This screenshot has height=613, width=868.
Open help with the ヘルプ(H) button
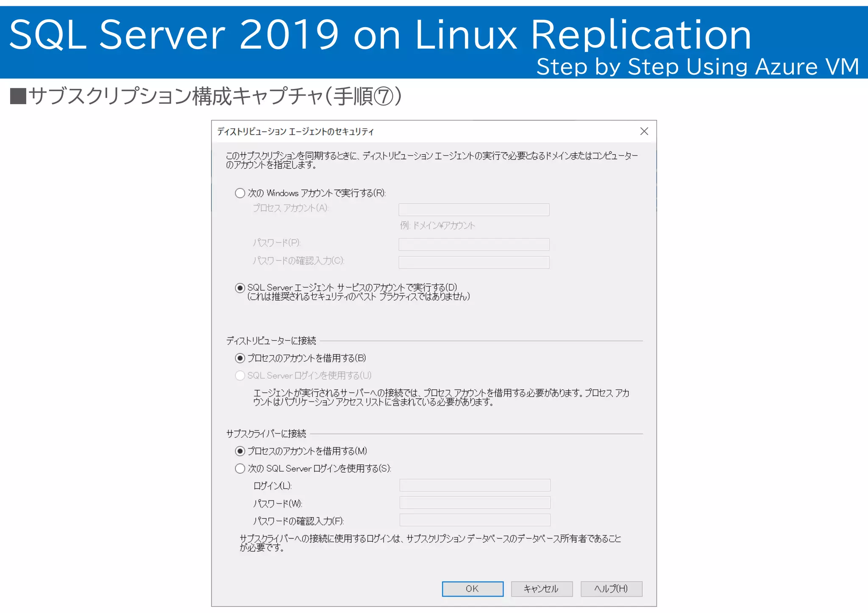(611, 589)
